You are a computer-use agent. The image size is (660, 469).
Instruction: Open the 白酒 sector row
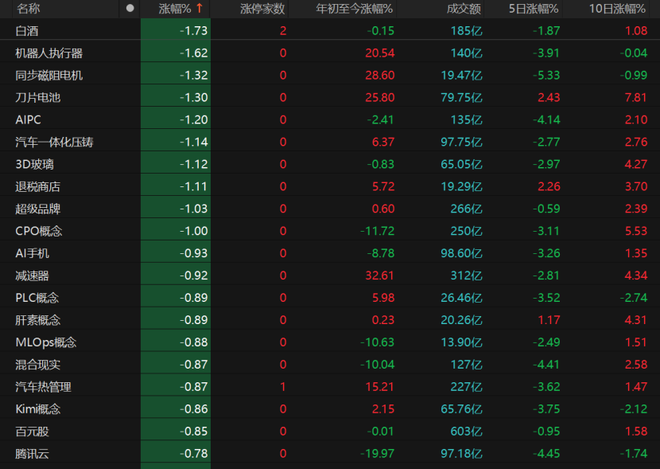28,31
